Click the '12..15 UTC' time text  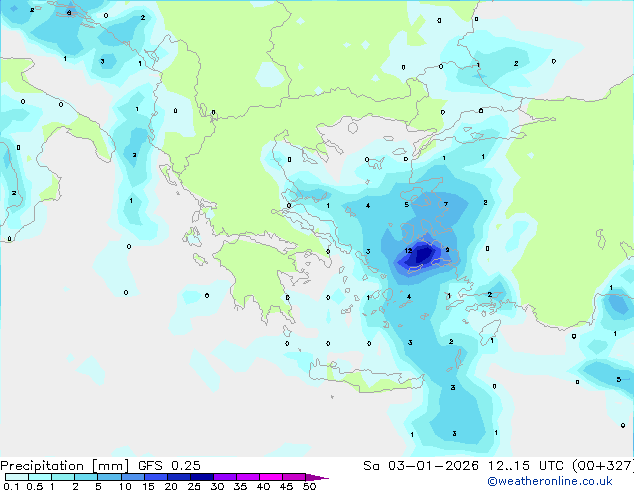(x=525, y=466)
